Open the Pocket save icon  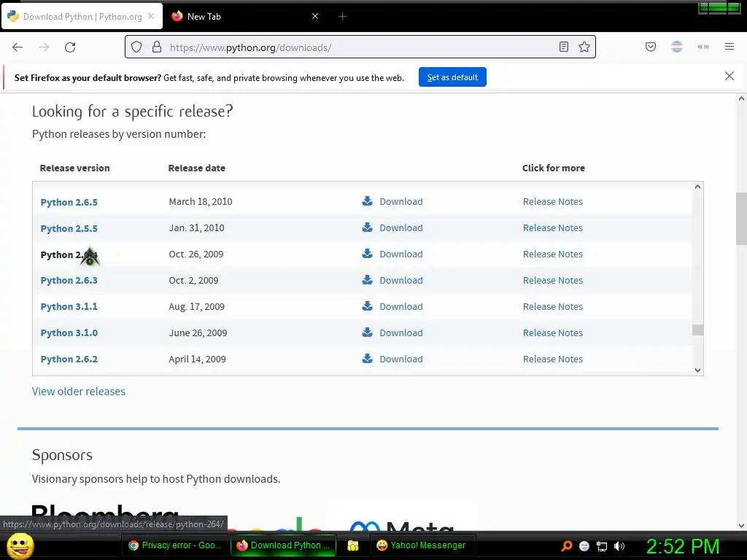tap(651, 47)
